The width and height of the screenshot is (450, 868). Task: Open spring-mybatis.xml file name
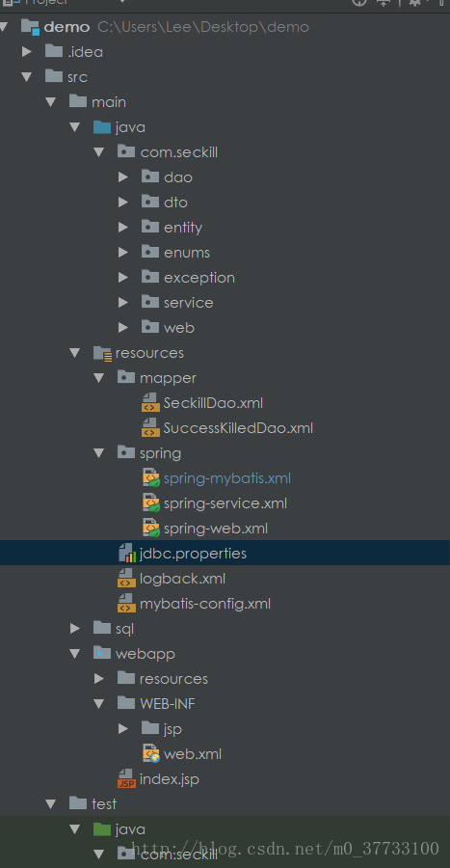coord(227,478)
